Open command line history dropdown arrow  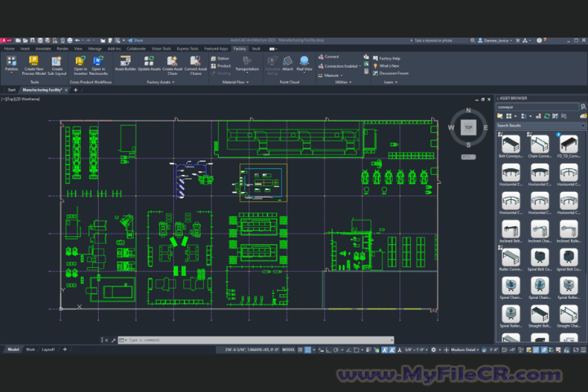pos(392,340)
